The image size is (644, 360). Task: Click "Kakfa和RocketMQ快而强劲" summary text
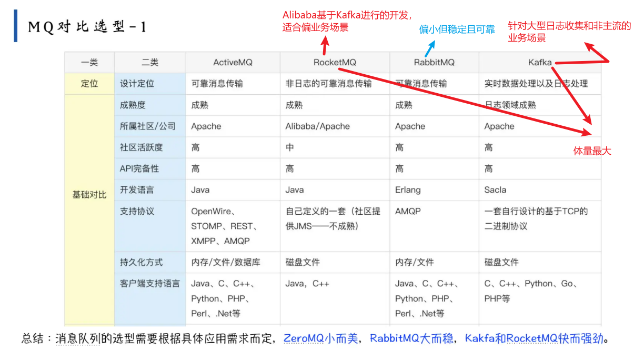[x=534, y=338]
